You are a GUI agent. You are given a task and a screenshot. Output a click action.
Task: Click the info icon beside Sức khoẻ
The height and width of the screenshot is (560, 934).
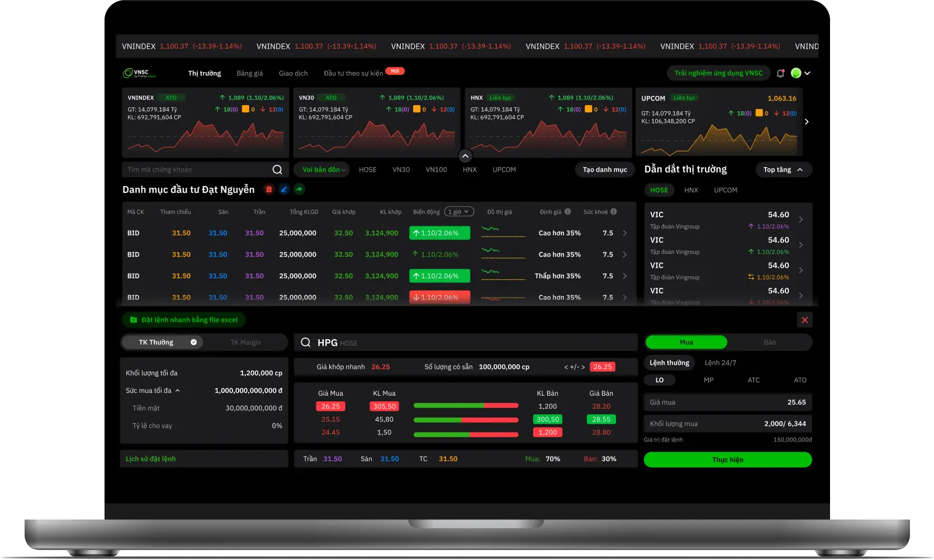[x=614, y=212]
